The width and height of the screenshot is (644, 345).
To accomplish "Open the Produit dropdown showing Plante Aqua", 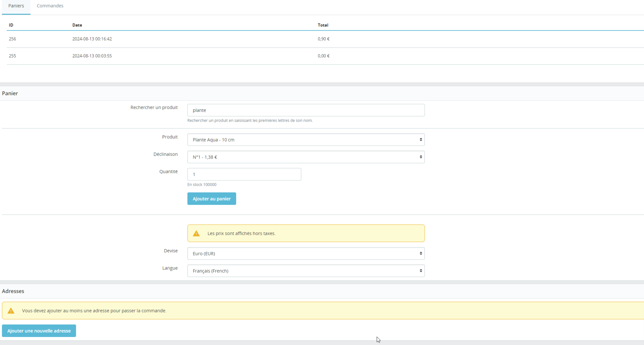I will (306, 140).
